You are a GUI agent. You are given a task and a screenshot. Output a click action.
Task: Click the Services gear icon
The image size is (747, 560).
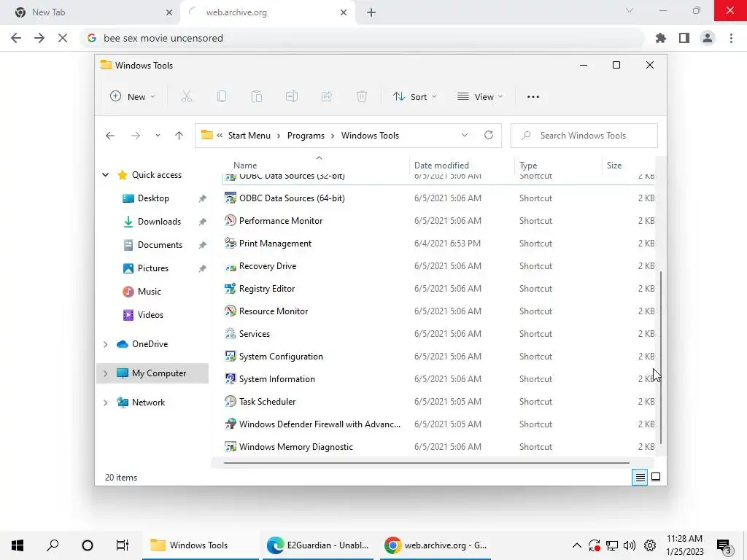[x=230, y=334]
